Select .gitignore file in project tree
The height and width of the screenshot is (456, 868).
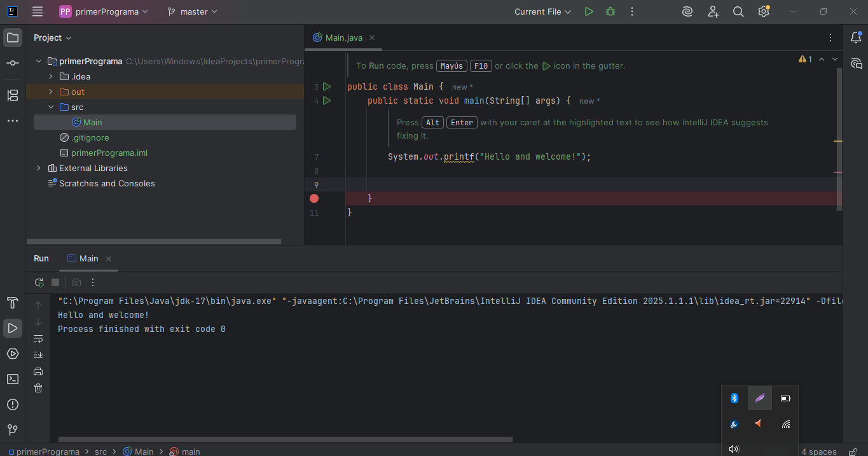click(90, 137)
